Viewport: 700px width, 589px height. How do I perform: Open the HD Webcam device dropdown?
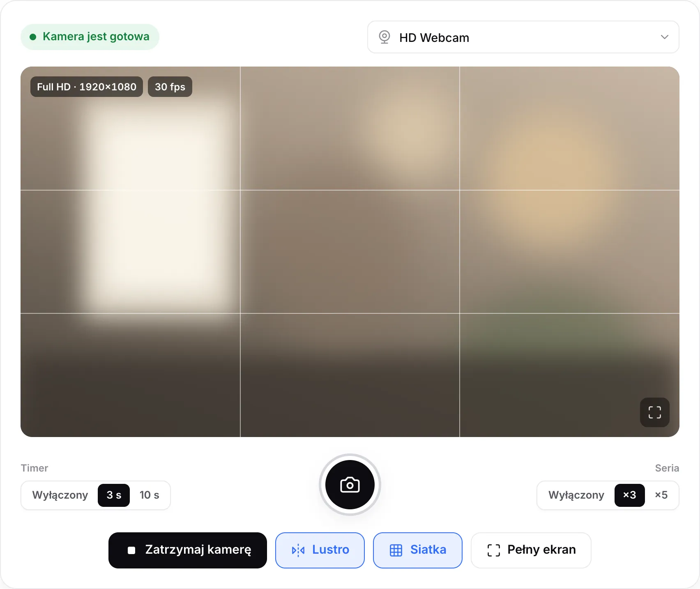pyautogui.click(x=523, y=37)
